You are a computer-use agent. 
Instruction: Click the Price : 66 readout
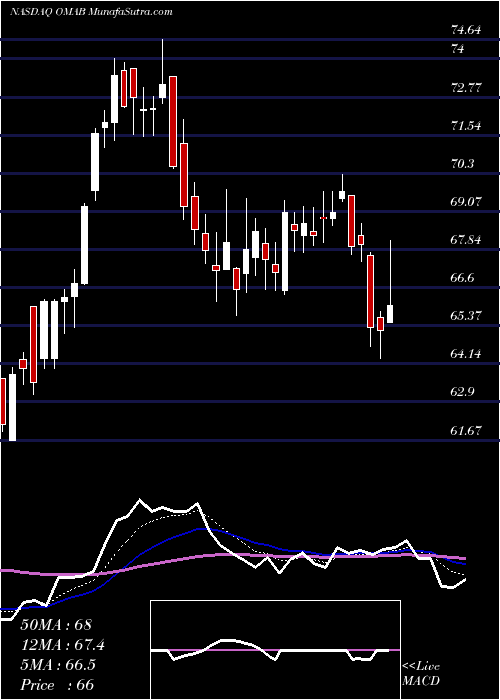coord(57,685)
